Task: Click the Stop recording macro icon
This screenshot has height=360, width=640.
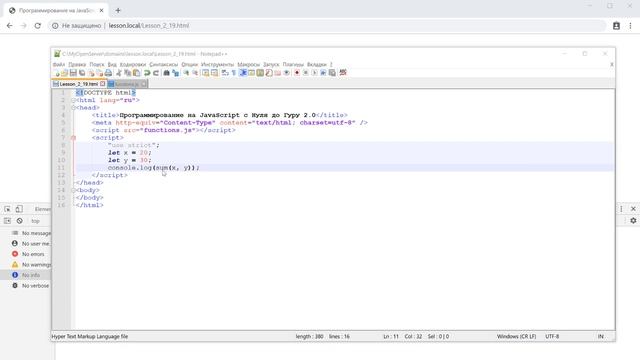Action: (x=305, y=73)
